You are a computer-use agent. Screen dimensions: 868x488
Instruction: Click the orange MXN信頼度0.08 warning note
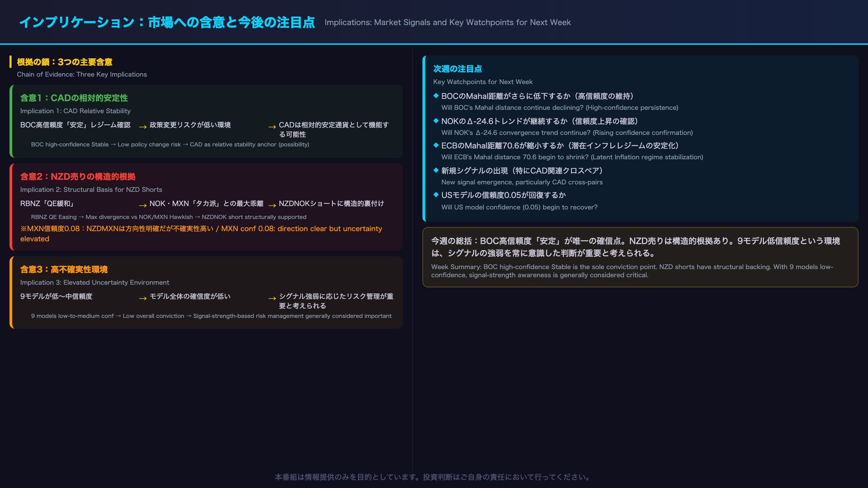pos(201,233)
